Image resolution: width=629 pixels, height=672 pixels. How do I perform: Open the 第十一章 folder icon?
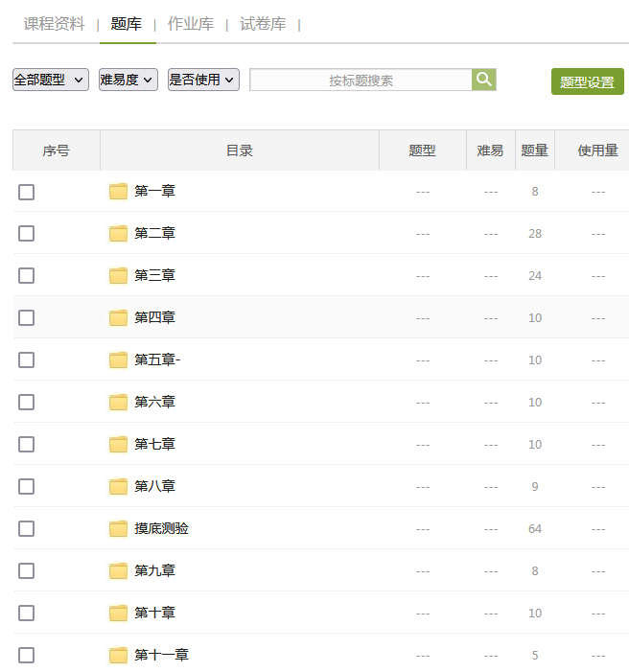(x=118, y=655)
